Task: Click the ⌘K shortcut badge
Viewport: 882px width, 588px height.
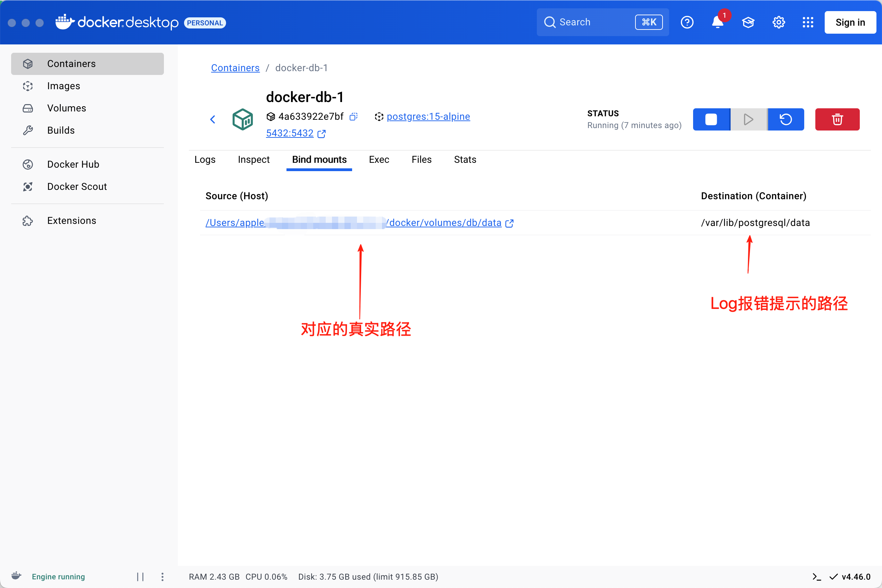Action: (x=649, y=22)
